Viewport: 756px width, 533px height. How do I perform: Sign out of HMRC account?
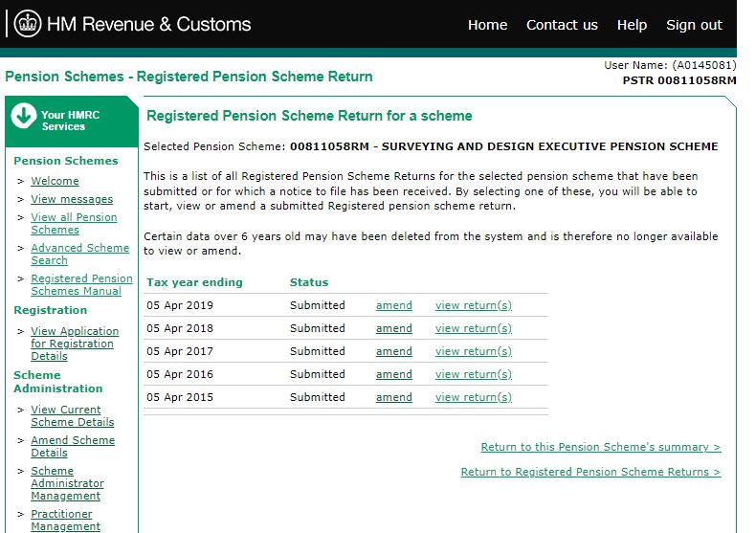[694, 25]
